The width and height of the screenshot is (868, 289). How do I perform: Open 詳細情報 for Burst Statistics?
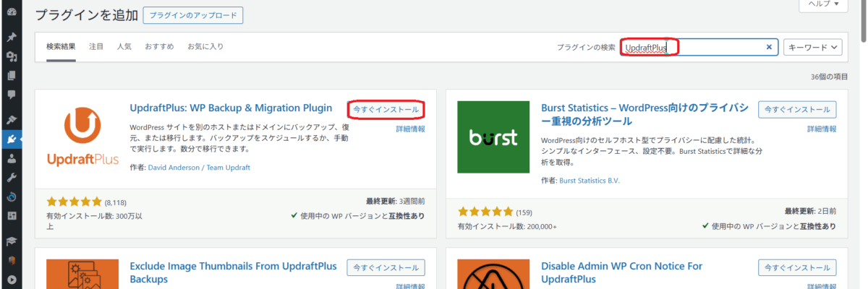click(x=822, y=129)
